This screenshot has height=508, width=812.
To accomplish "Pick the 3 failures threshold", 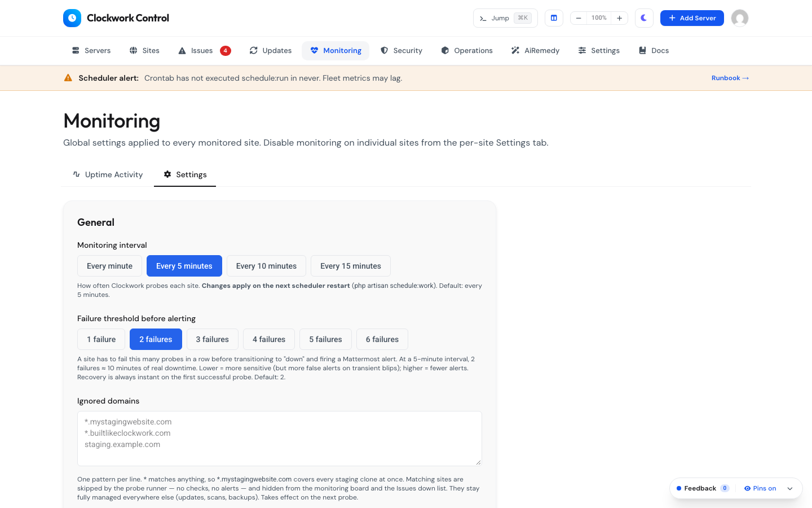I will pos(213,339).
